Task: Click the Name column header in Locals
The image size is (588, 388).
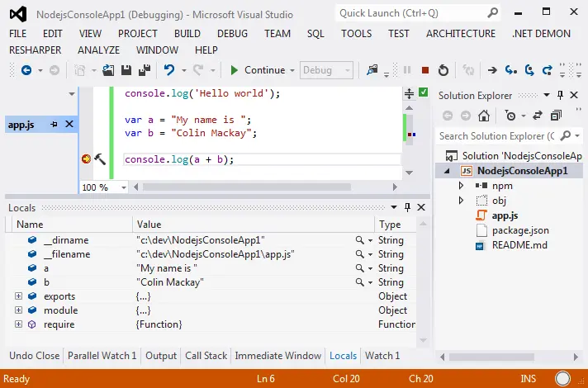Action: 72,225
